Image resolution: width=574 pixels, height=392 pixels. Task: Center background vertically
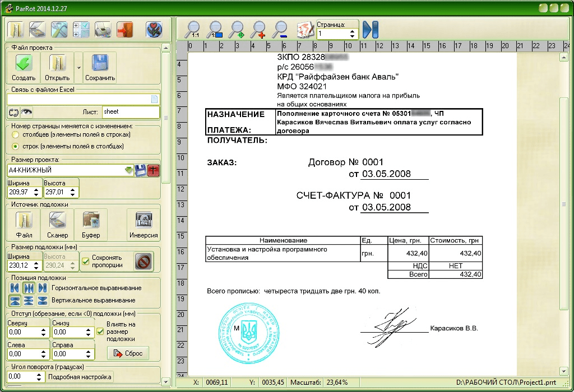click(x=29, y=301)
